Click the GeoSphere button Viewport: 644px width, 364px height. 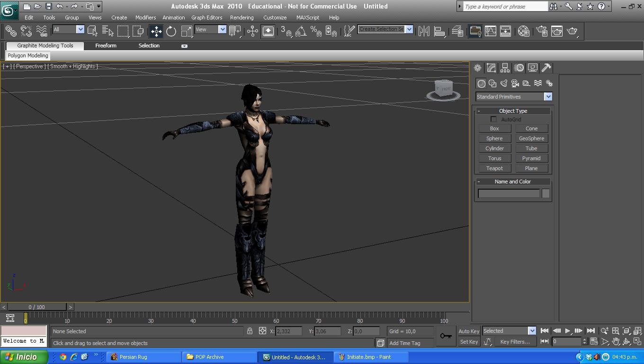[531, 138]
